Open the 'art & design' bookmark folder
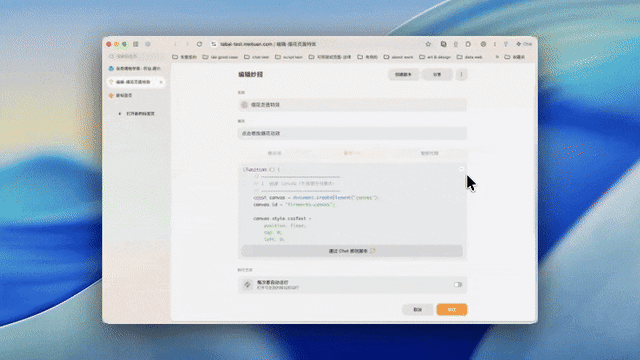Viewport: 640px width, 360px height. 435,57
